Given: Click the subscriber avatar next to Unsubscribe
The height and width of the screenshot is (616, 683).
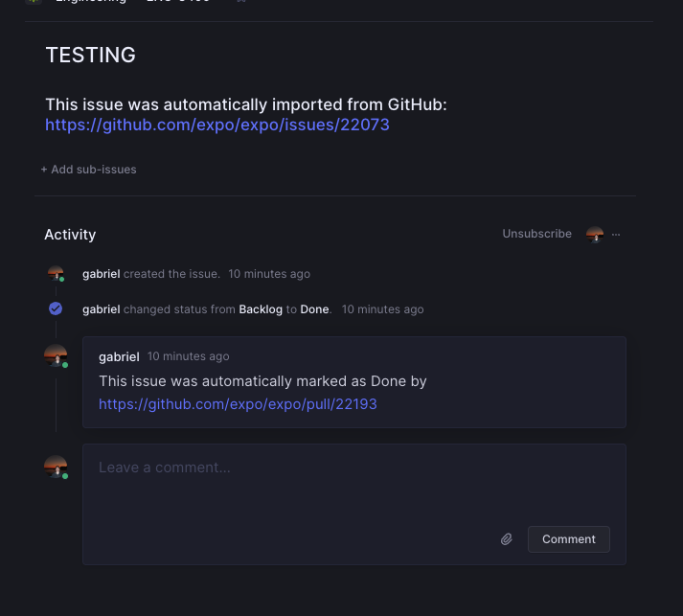Looking at the screenshot, I should pyautogui.click(x=595, y=234).
